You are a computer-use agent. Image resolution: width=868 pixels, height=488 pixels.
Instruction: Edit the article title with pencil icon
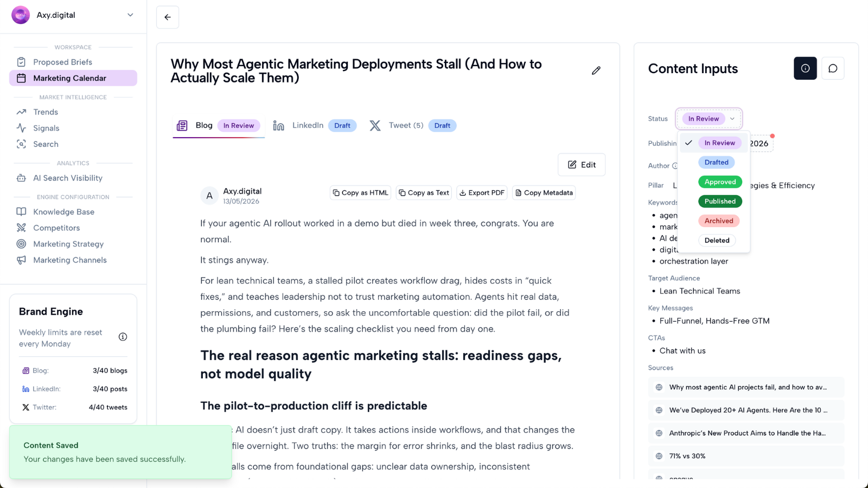click(x=596, y=70)
